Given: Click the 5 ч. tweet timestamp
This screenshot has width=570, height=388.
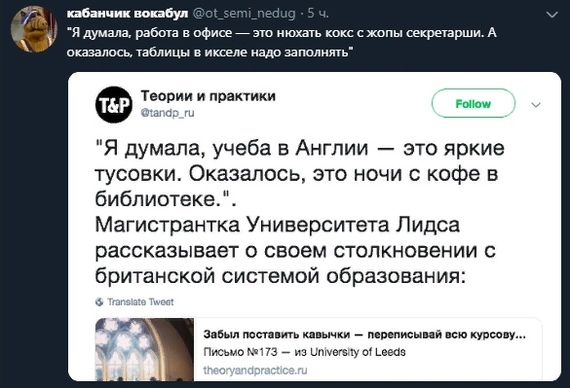Looking at the screenshot, I should point(318,13).
